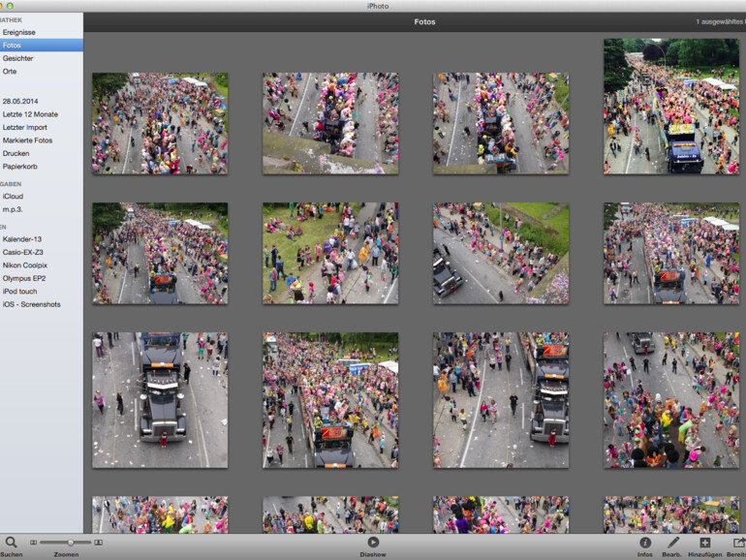Open the Kalender-13 album
This screenshot has height=560, width=746.
pyautogui.click(x=22, y=239)
